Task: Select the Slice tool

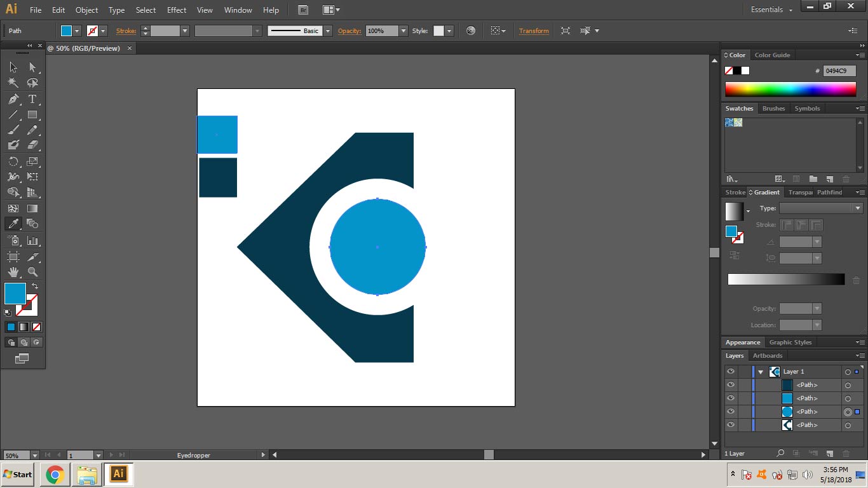Action: point(32,257)
